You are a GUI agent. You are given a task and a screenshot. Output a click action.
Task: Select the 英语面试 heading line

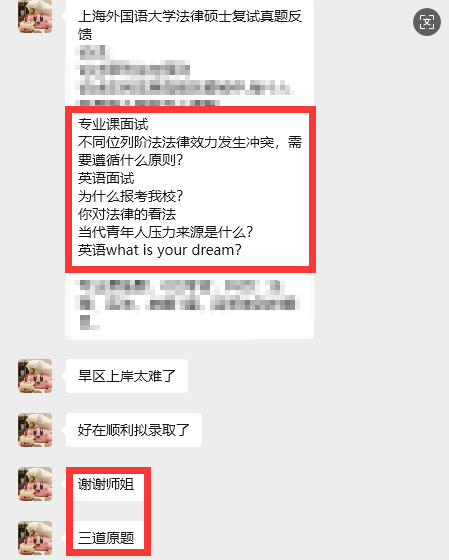click(x=106, y=178)
